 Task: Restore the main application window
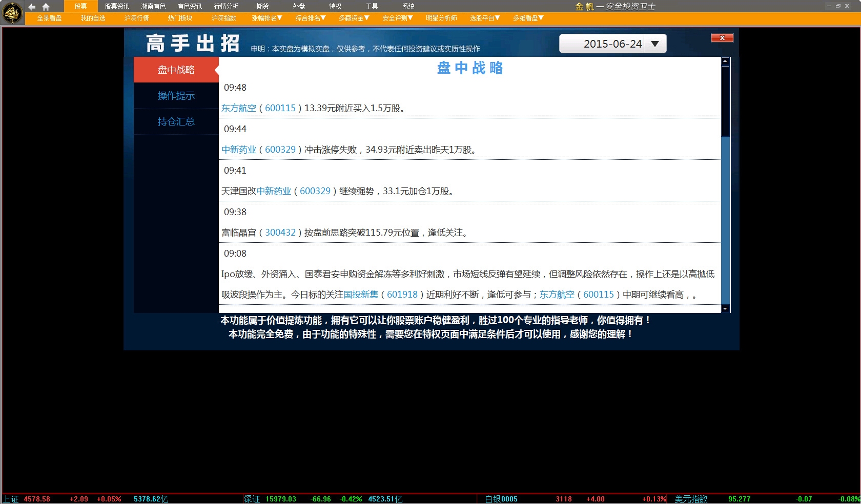(838, 6)
